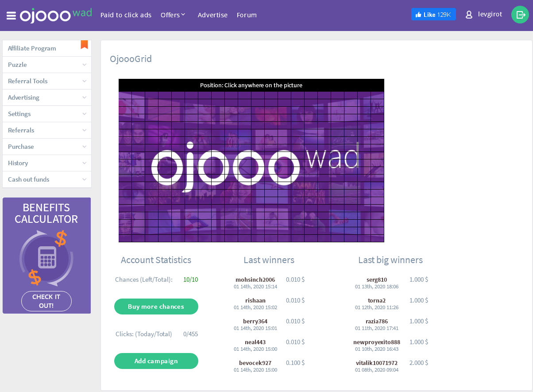533x392 pixels.
Task: Click winner name bevocek927
Action: pyautogui.click(x=255, y=363)
